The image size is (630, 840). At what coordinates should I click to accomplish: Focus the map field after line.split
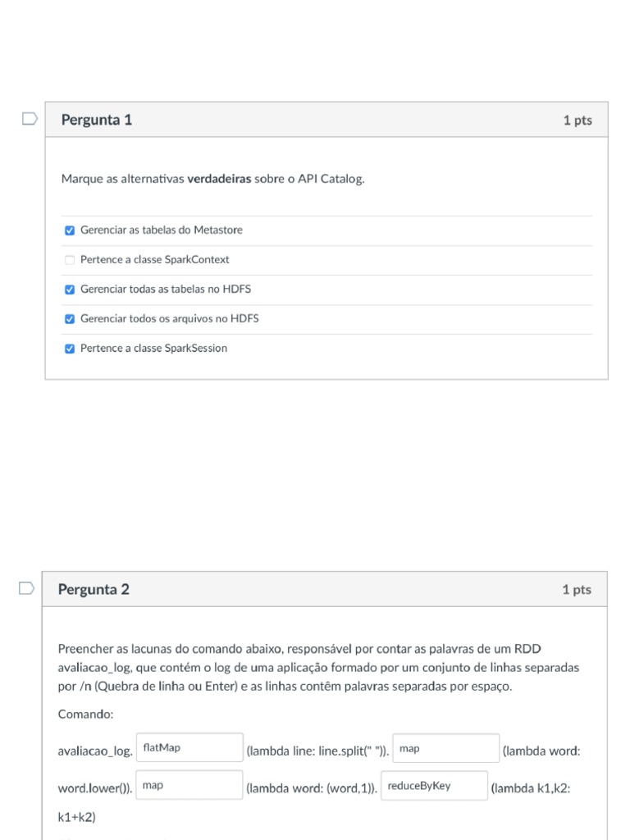click(446, 748)
